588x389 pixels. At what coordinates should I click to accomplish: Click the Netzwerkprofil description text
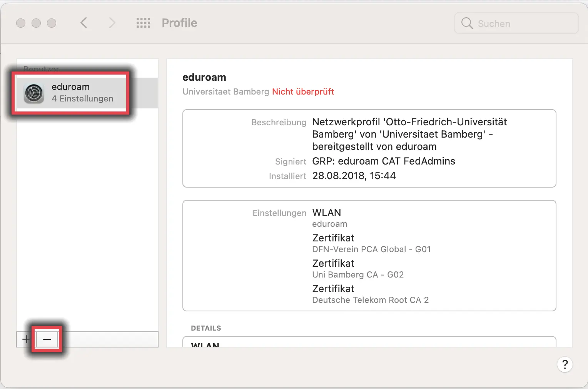409,134
